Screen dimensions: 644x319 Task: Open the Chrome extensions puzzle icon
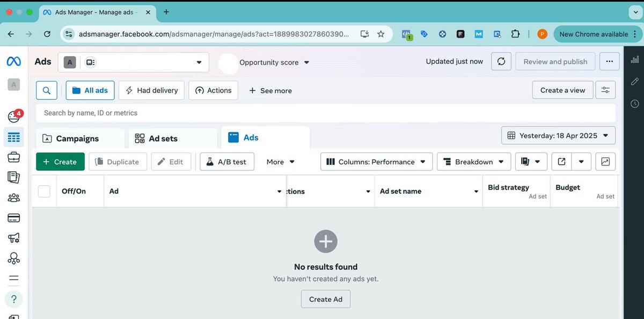pos(515,34)
